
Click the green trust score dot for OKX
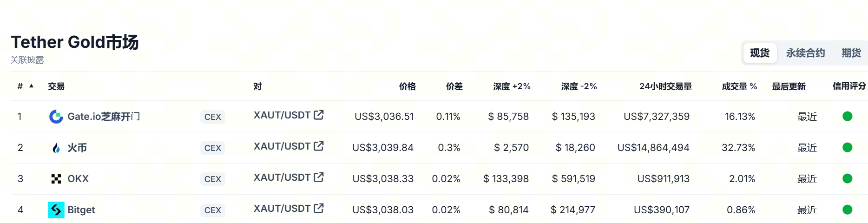click(x=847, y=178)
